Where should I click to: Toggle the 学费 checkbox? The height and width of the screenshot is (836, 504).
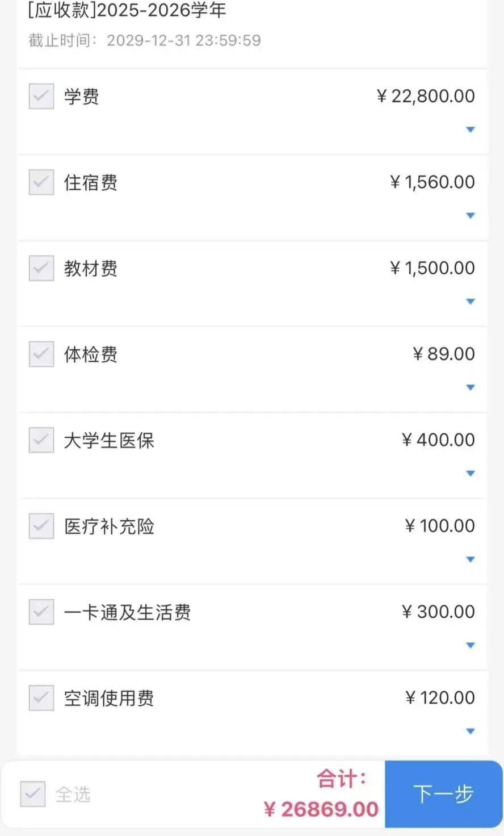tap(41, 96)
